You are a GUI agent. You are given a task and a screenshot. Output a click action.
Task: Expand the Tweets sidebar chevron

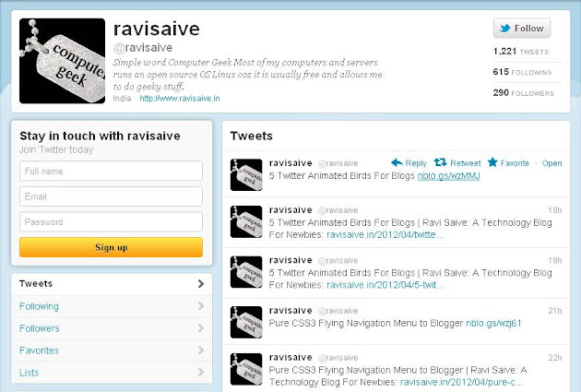click(x=201, y=284)
